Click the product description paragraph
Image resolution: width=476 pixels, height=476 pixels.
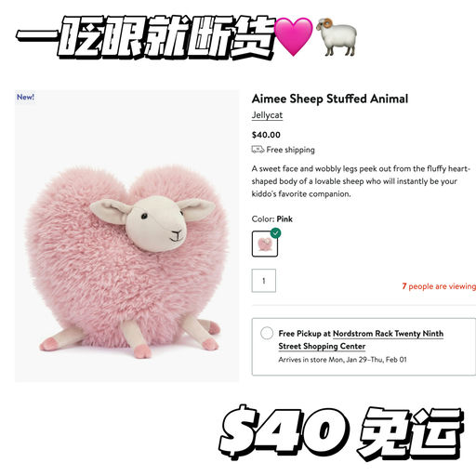(361, 181)
